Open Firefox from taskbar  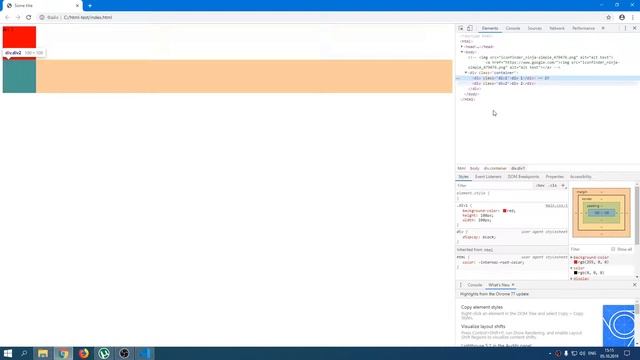pos(84,353)
